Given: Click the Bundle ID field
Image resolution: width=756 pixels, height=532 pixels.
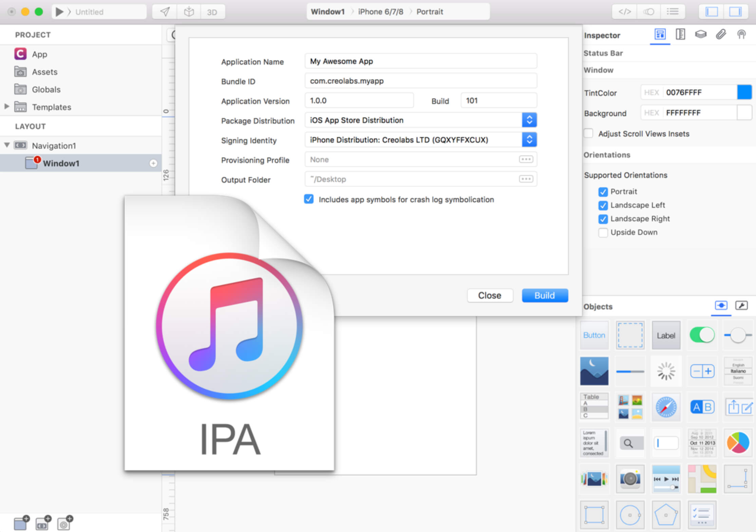Looking at the screenshot, I should pyautogui.click(x=421, y=81).
